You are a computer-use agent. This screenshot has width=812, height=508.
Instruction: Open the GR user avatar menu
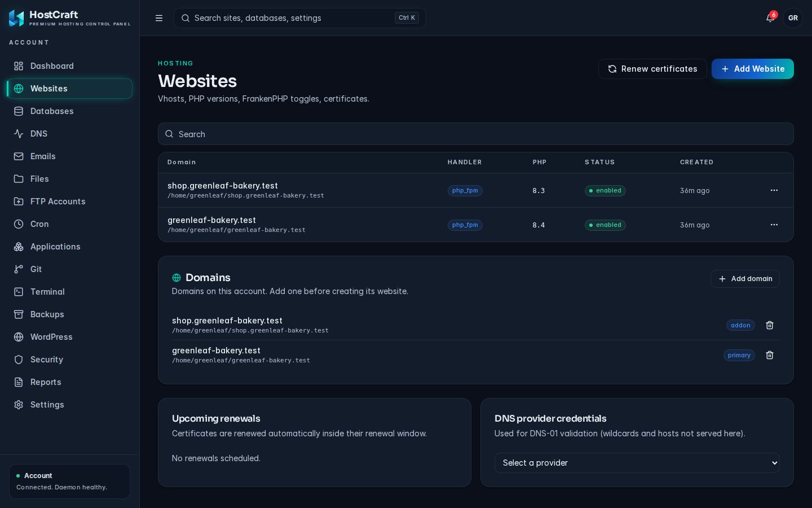[x=793, y=18]
